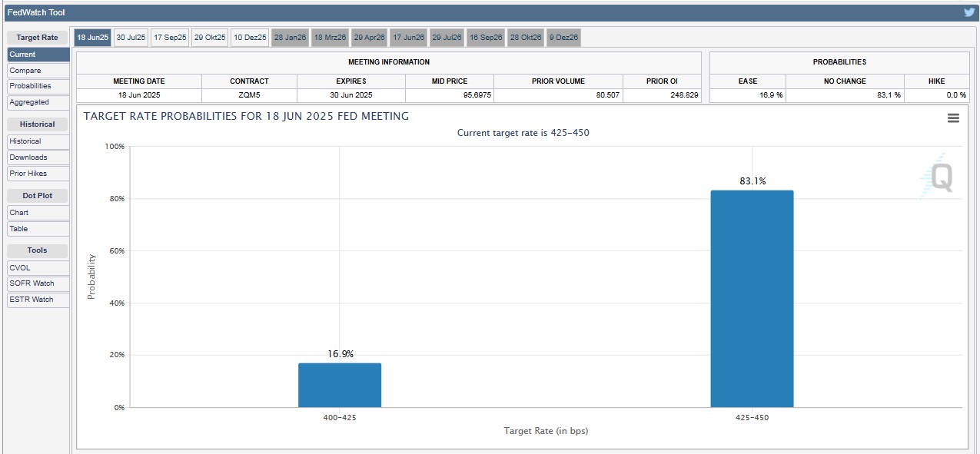Open the Dot Plot Chart item
The width and height of the screenshot is (980, 454).
[x=38, y=213]
